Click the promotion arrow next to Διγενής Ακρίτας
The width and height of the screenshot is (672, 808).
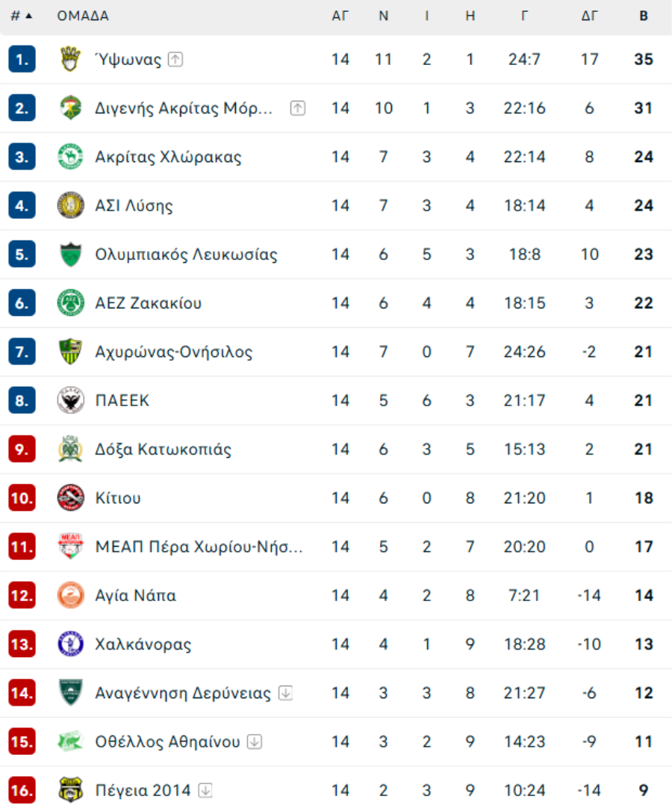(x=297, y=108)
